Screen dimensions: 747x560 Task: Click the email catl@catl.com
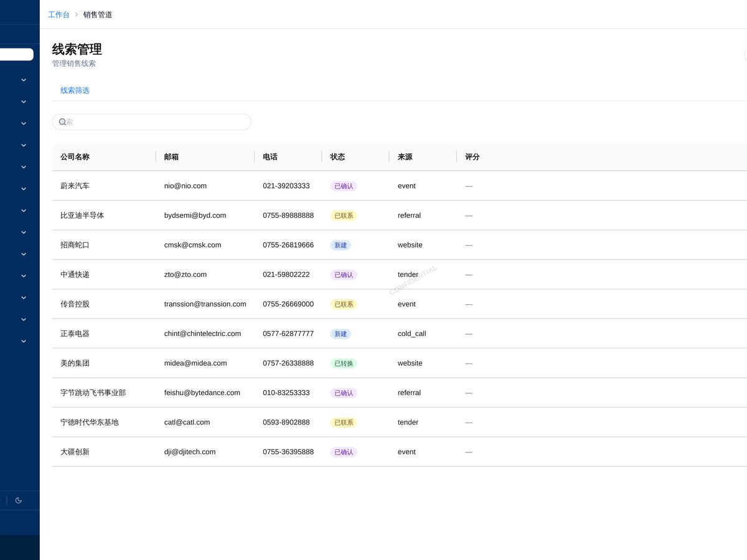[187, 422]
